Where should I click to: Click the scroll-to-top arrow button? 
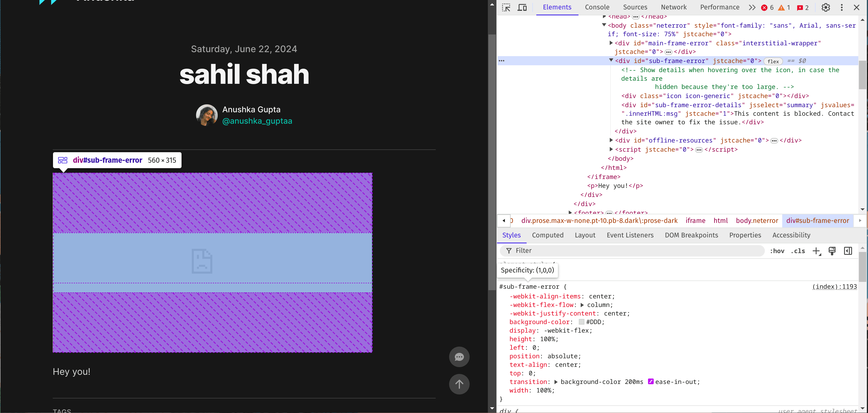(x=459, y=384)
